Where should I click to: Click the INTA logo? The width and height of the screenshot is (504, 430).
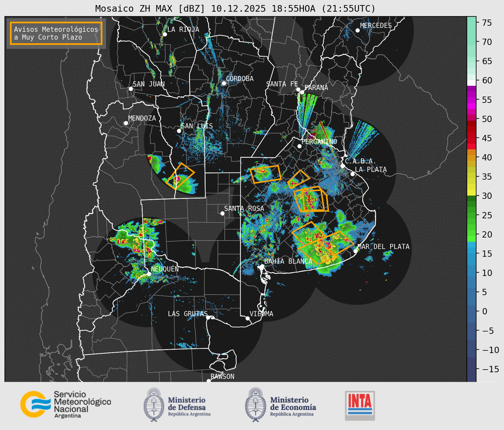[x=360, y=405]
